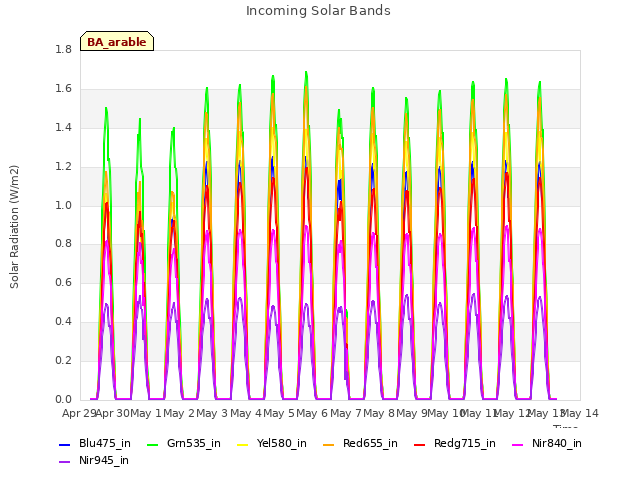Screen dimensions: 640x480
Task: Click the purple Nir945_in legend swatch
Action: pos(64,462)
